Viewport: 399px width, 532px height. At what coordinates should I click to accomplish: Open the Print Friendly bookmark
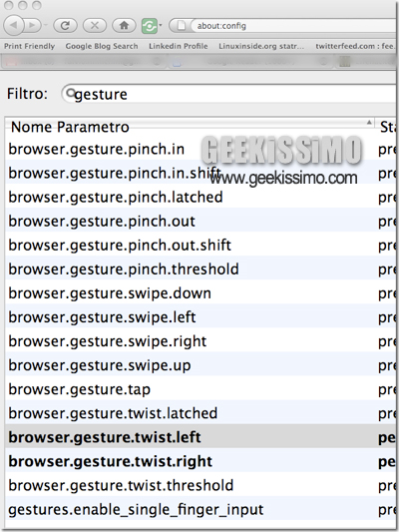pos(30,46)
